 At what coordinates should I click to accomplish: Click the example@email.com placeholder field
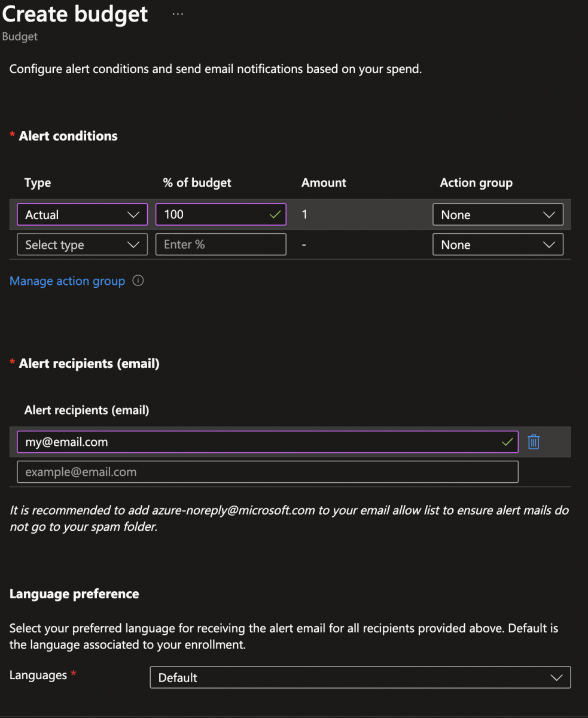(x=267, y=472)
